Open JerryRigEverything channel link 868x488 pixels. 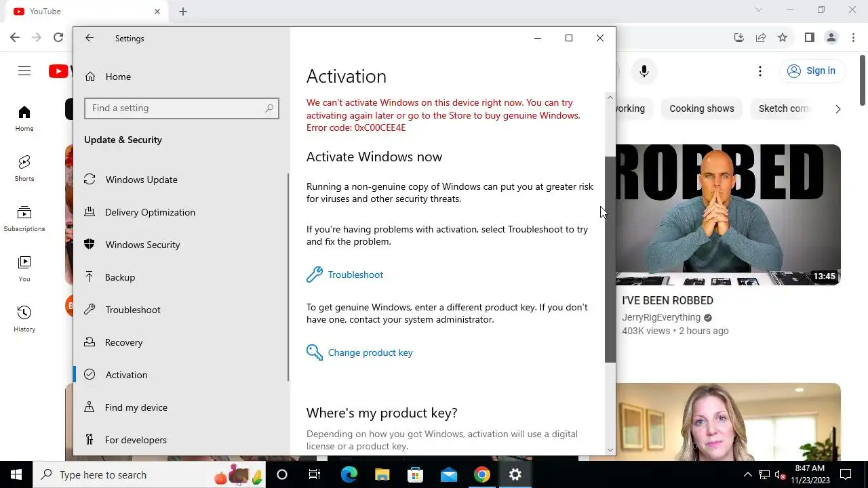click(661, 317)
